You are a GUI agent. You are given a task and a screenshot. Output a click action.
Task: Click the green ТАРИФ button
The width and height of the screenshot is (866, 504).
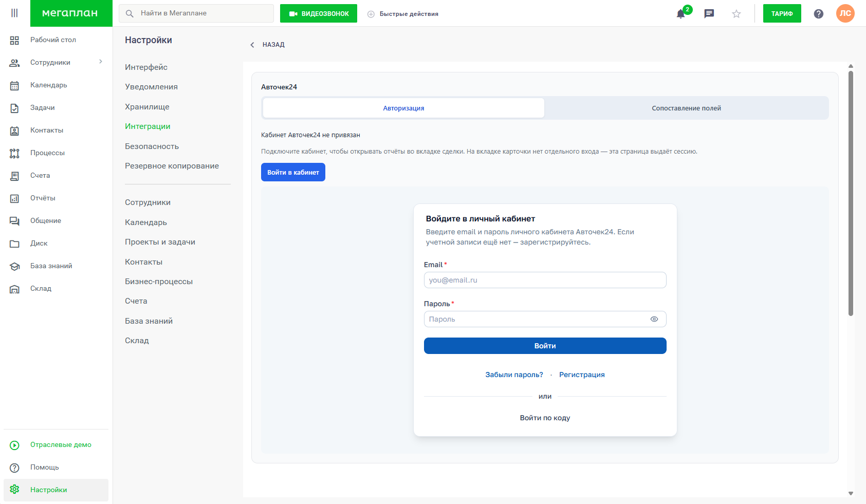[782, 13]
